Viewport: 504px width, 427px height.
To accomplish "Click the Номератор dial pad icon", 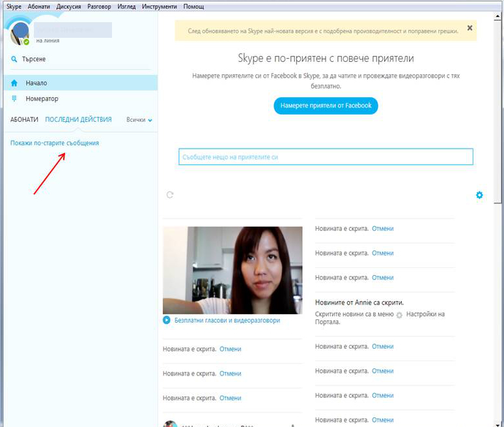I will pyautogui.click(x=14, y=98).
